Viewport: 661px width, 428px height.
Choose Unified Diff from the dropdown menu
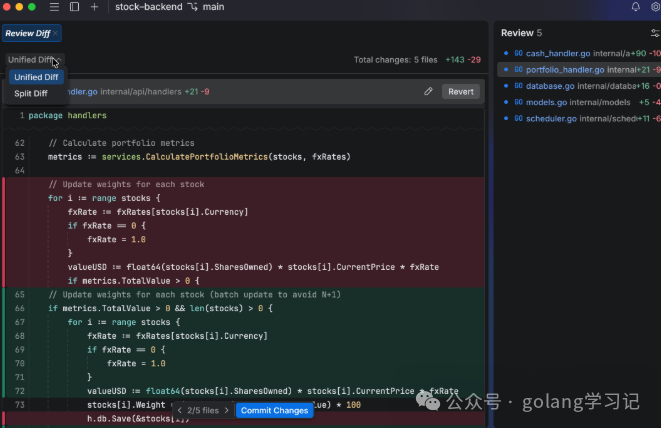point(36,77)
